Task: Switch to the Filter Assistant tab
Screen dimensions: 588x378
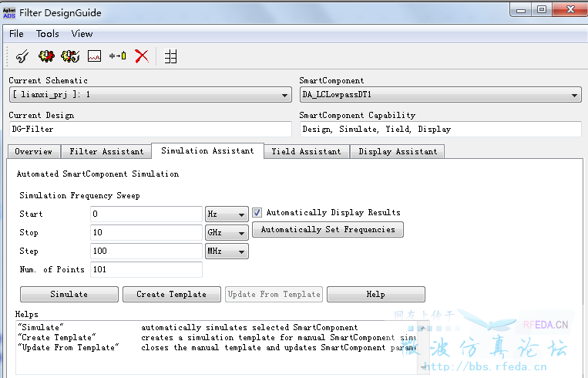Action: 106,152
